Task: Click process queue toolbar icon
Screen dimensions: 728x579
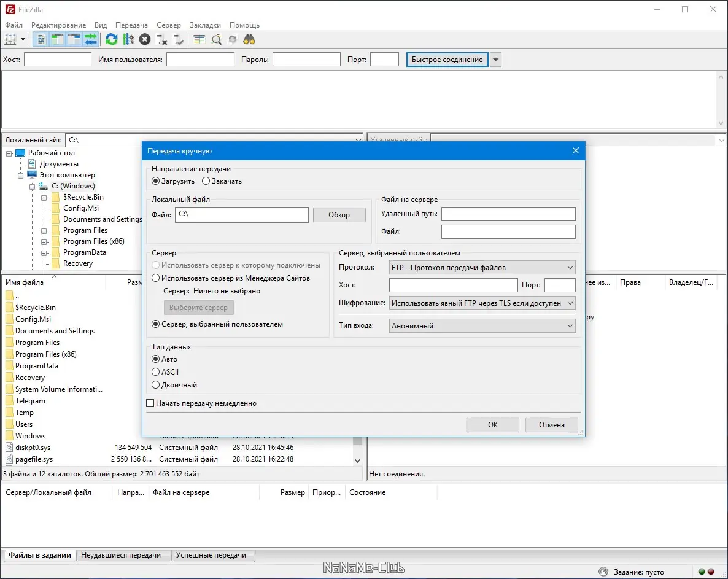Action: click(128, 39)
